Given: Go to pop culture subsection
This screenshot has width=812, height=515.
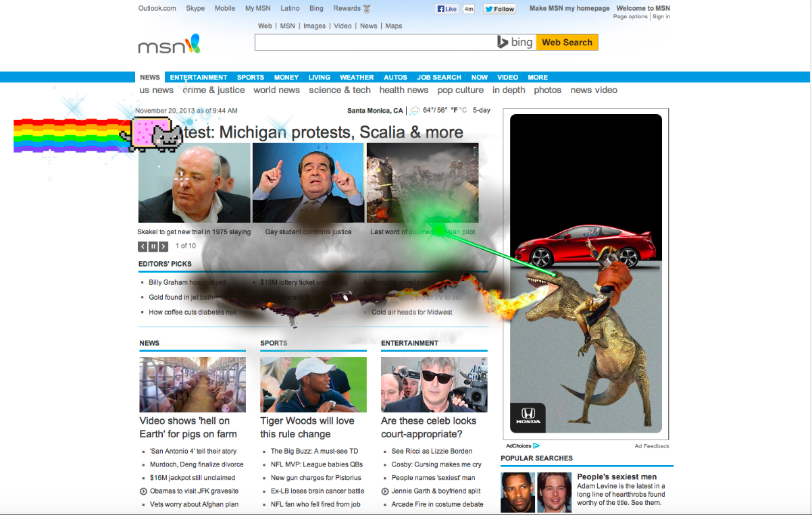Looking at the screenshot, I should pos(461,90).
